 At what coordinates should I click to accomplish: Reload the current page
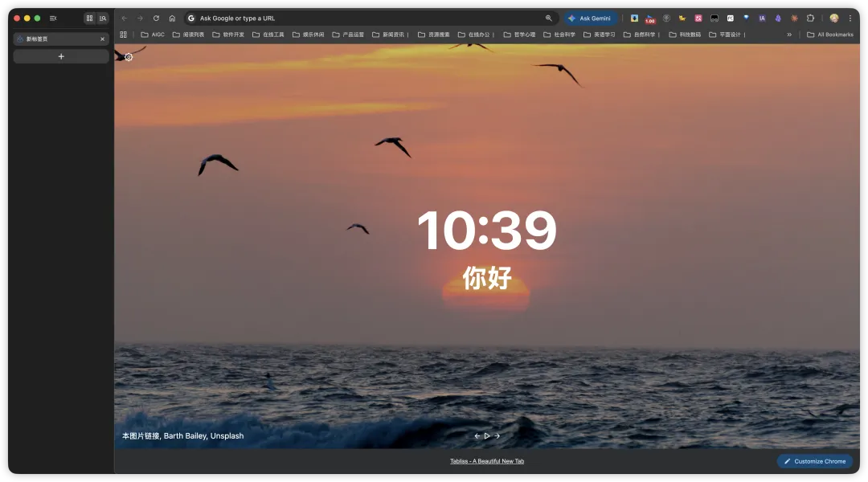pyautogui.click(x=156, y=18)
